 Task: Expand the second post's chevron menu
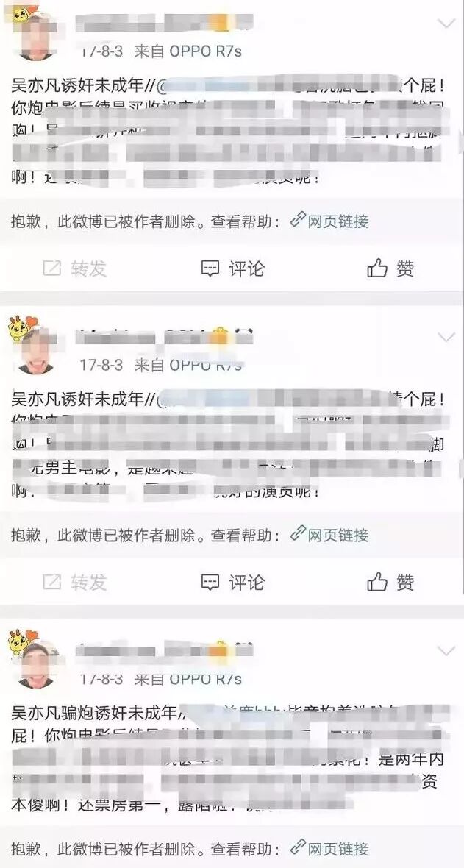(x=446, y=337)
